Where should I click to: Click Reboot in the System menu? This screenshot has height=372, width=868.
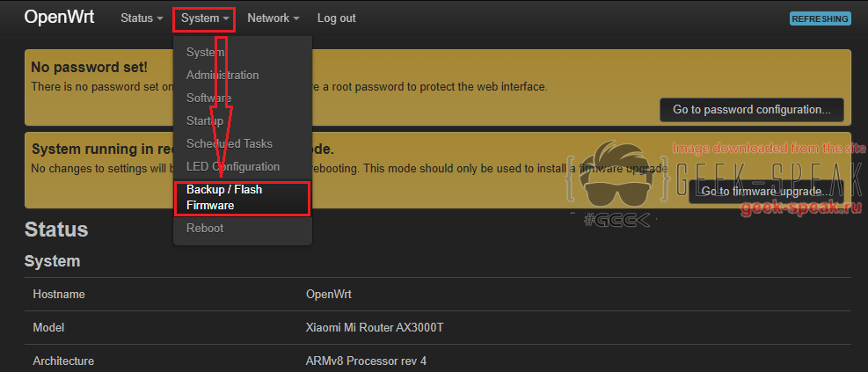pos(205,228)
